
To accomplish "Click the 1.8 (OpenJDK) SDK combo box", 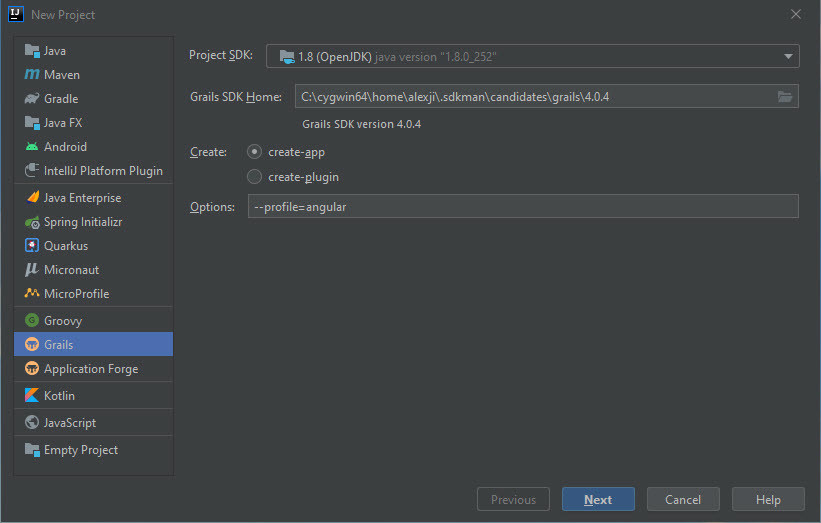I will click(532, 57).
